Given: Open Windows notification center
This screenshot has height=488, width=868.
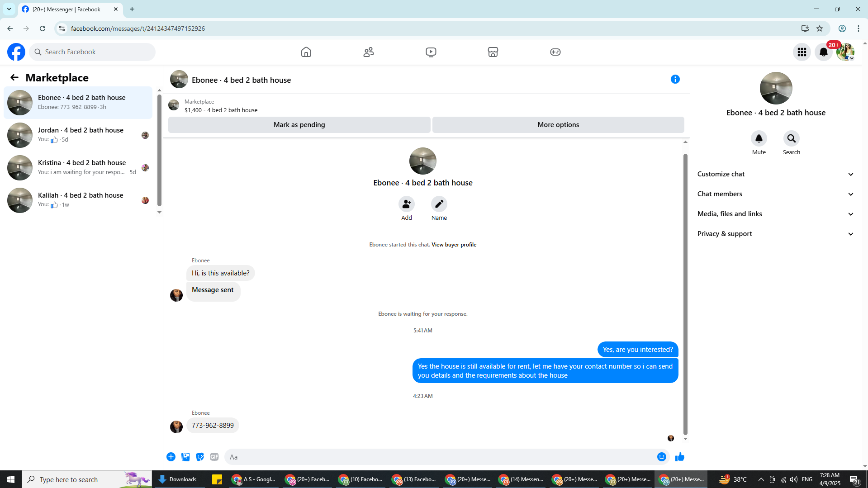Looking at the screenshot, I should tap(855, 479).
